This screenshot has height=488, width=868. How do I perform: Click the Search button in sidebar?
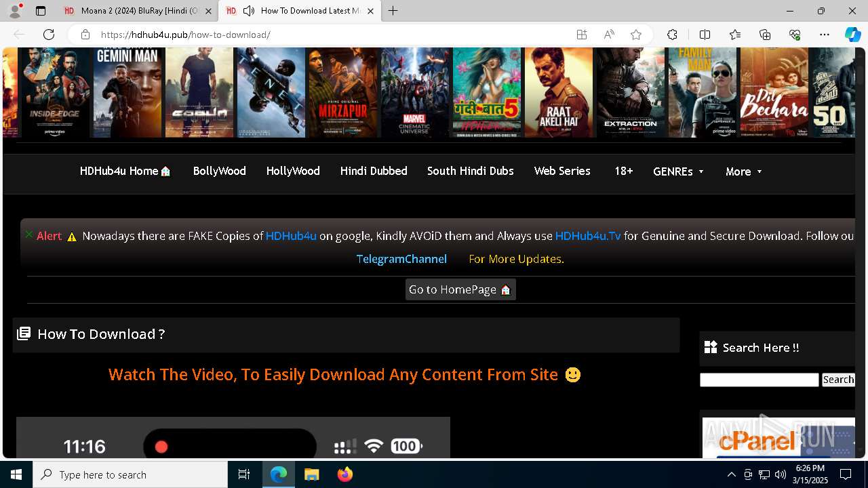coord(838,380)
